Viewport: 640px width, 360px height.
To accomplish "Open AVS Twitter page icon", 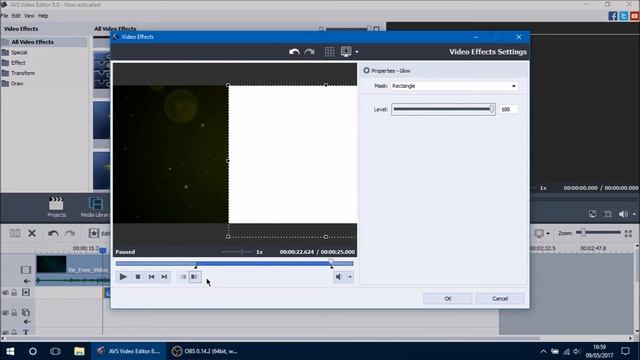I will 624,16.
